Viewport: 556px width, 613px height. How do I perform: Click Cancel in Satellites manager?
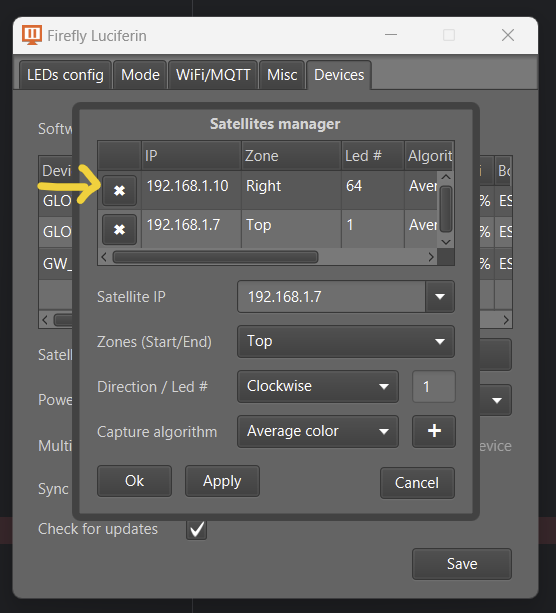[417, 482]
